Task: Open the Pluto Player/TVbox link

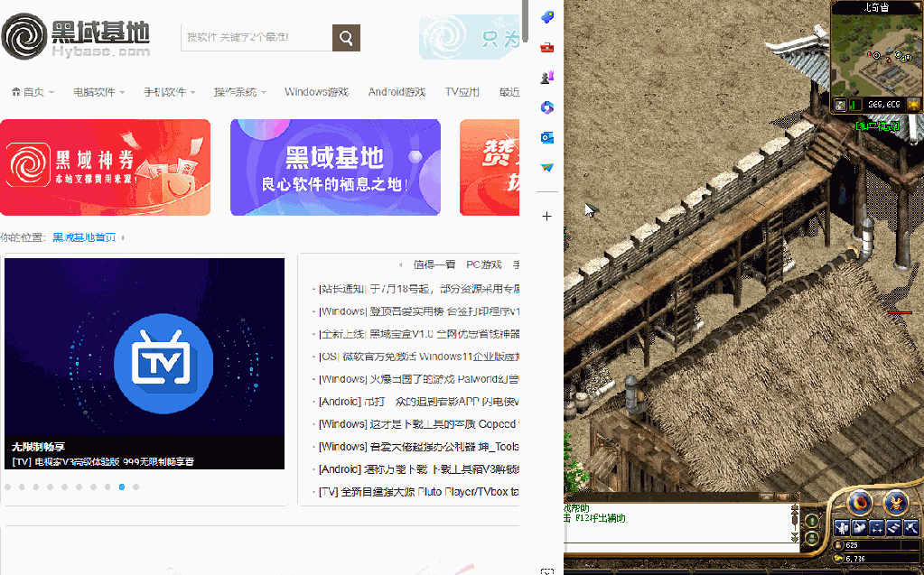Action: (418, 491)
